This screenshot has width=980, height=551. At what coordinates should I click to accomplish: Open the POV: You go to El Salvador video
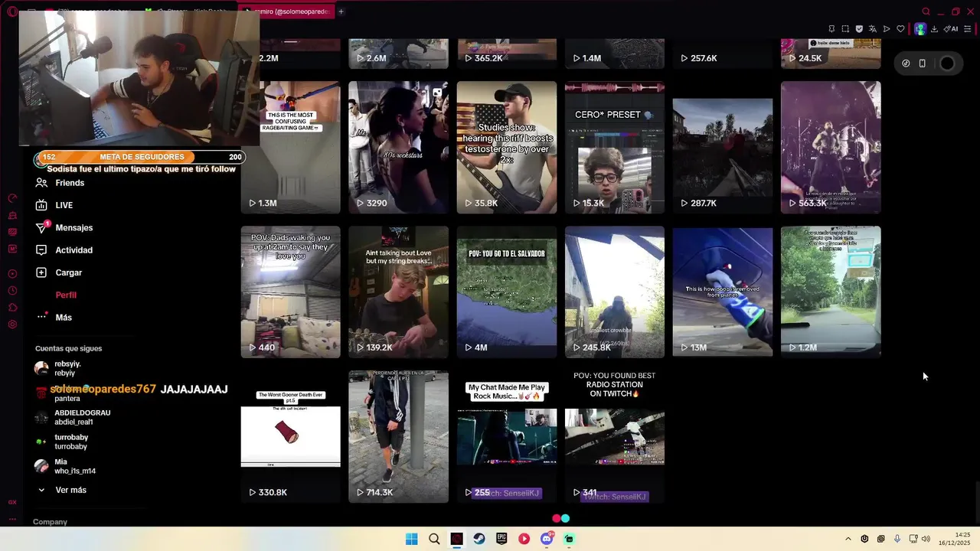click(507, 292)
